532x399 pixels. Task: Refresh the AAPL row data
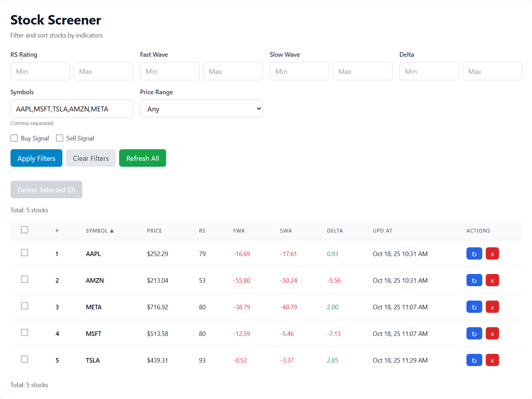point(474,254)
